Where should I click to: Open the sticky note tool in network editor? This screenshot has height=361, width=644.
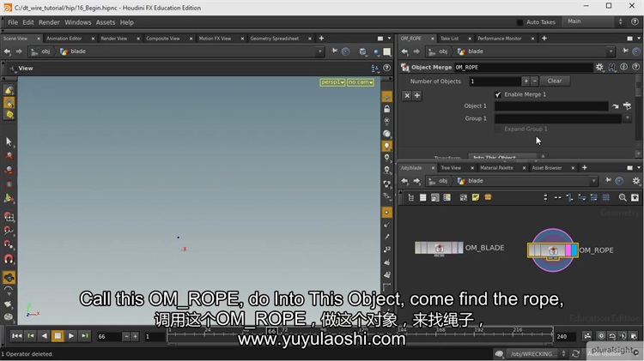point(476,197)
